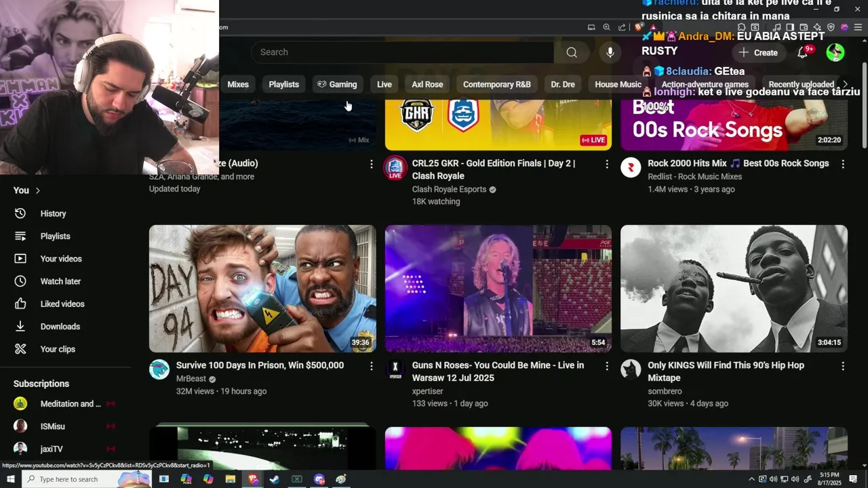Open the YouTube account avatar menu
This screenshot has width=868, height=488.
point(835,52)
